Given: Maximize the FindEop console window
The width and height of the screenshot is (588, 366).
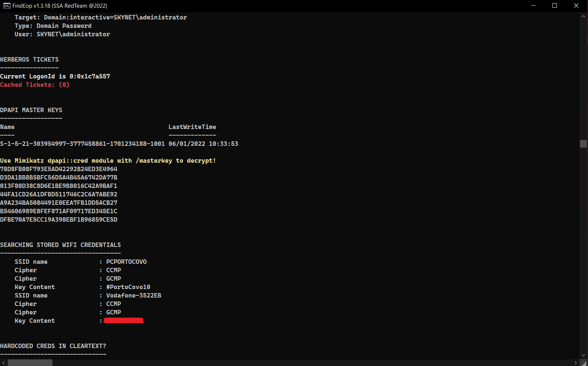Looking at the screenshot, I should [555, 5].
